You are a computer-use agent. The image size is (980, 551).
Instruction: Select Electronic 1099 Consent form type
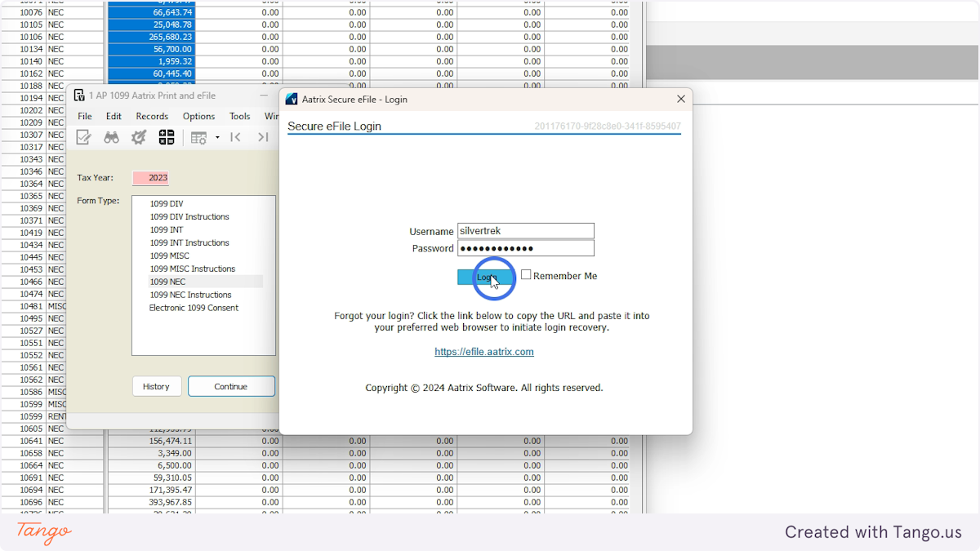point(194,308)
